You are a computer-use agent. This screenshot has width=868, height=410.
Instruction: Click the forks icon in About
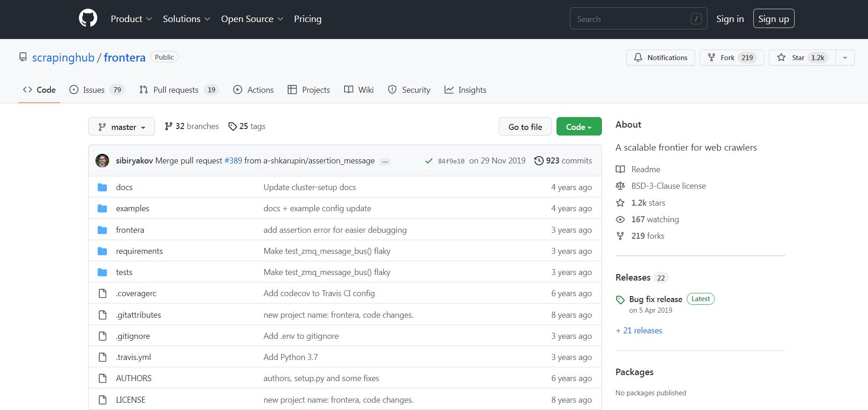(x=620, y=236)
